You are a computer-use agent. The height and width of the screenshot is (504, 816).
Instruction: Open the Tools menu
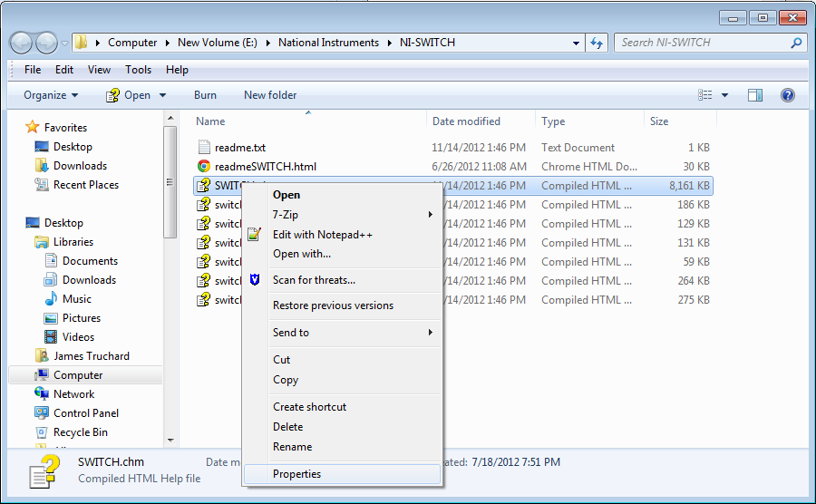click(138, 70)
